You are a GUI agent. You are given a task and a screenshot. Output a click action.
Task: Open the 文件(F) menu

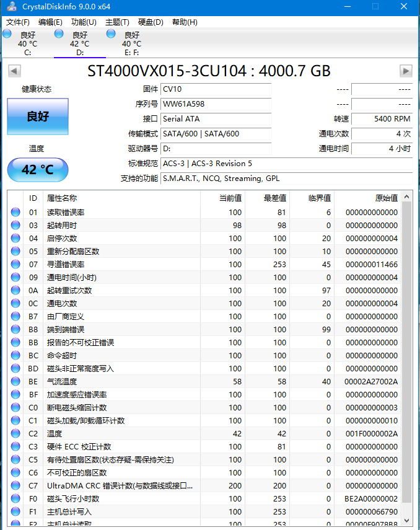17,22
